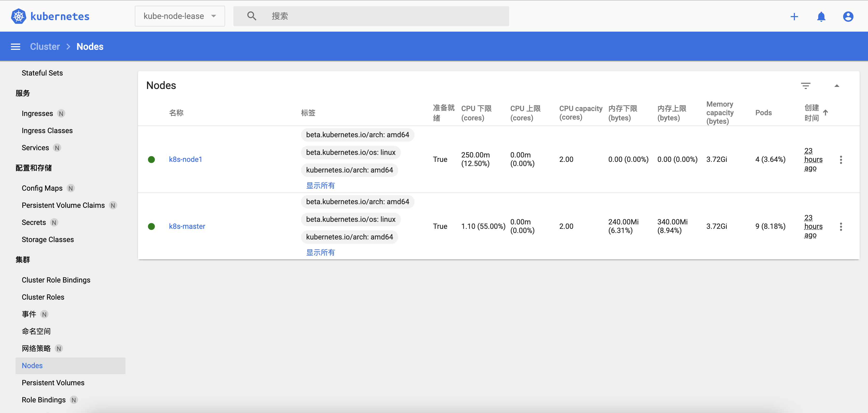The image size is (868, 413).
Task: Click the '4 (3.64%)' pods value
Action: pyautogui.click(x=770, y=160)
